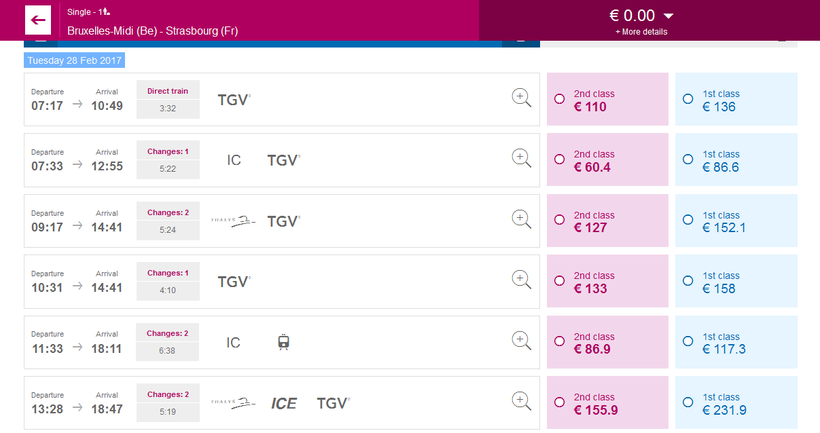820x433 pixels.
Task: Select 1st class € 86.6 fare
Action: click(688, 160)
